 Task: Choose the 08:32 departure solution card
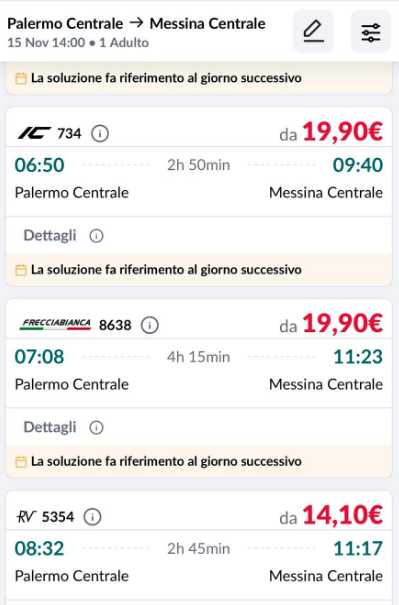click(x=199, y=548)
